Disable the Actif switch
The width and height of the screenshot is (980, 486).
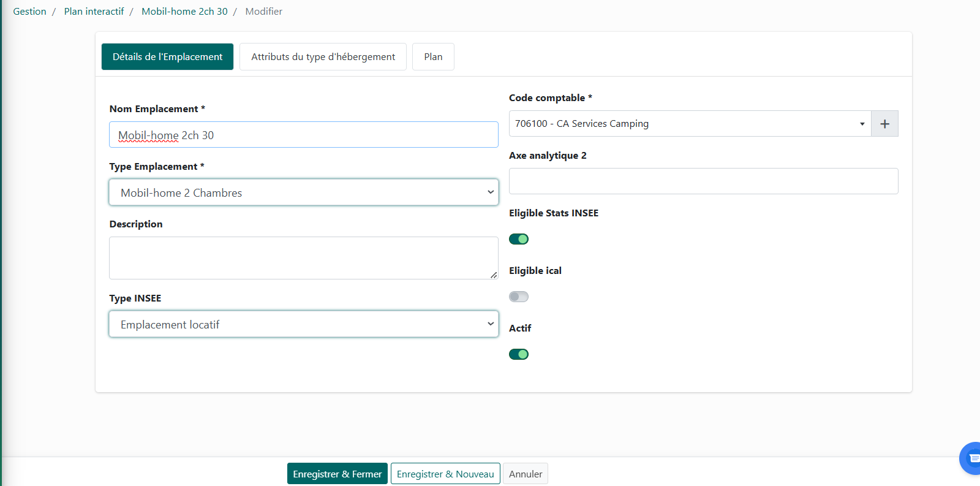pos(519,354)
